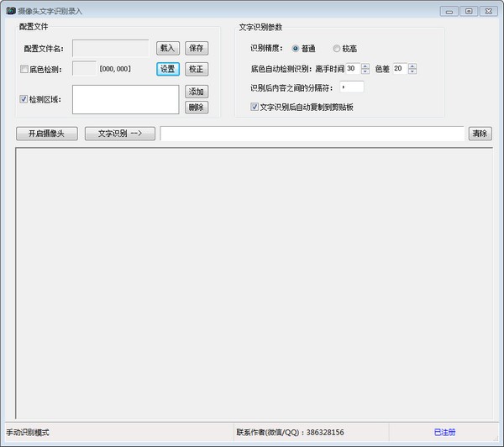
Task: Click the recognized text output field
Action: 312,134
